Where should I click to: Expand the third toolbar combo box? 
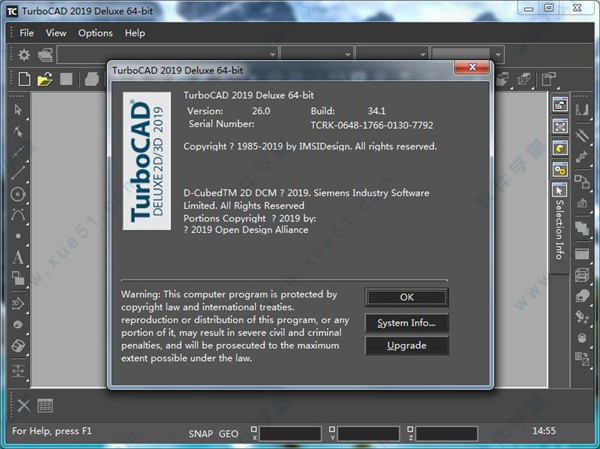click(x=422, y=55)
